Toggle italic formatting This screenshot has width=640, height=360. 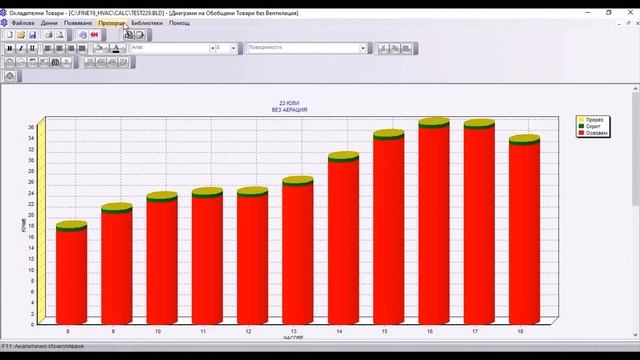21,49
